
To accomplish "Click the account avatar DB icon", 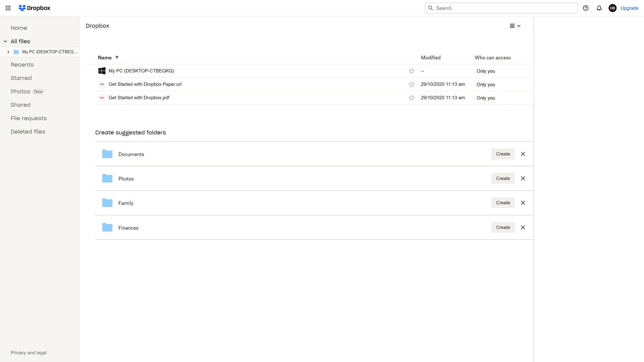I will pos(612,8).
